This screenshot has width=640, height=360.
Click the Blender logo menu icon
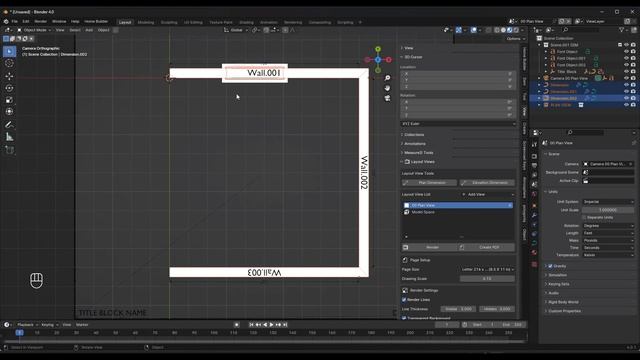6,21
